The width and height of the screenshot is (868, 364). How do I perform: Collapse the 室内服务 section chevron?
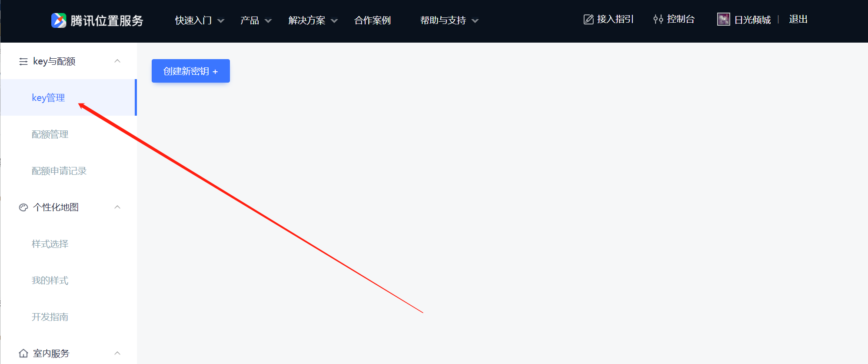click(x=117, y=353)
